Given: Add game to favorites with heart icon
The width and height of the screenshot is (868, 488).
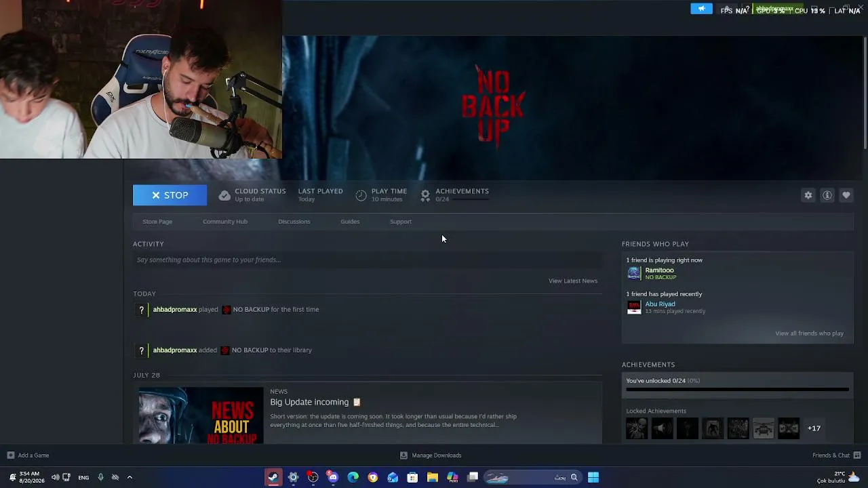Looking at the screenshot, I should click(846, 195).
